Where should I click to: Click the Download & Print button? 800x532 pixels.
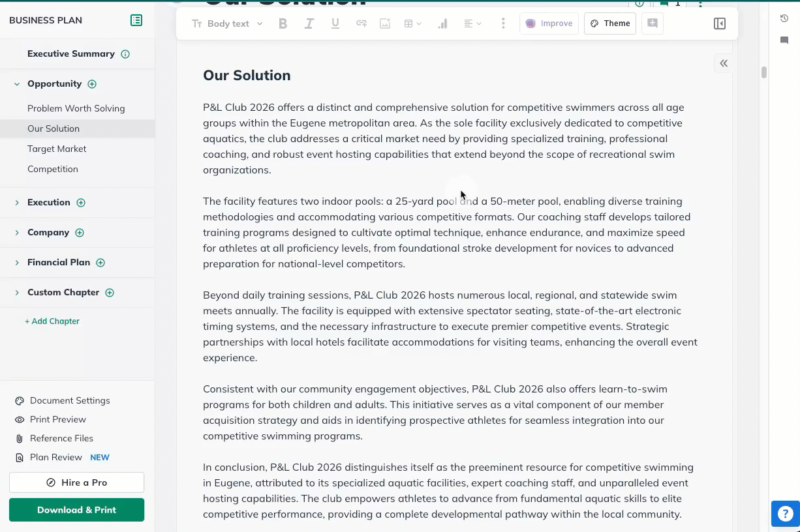[76, 510]
